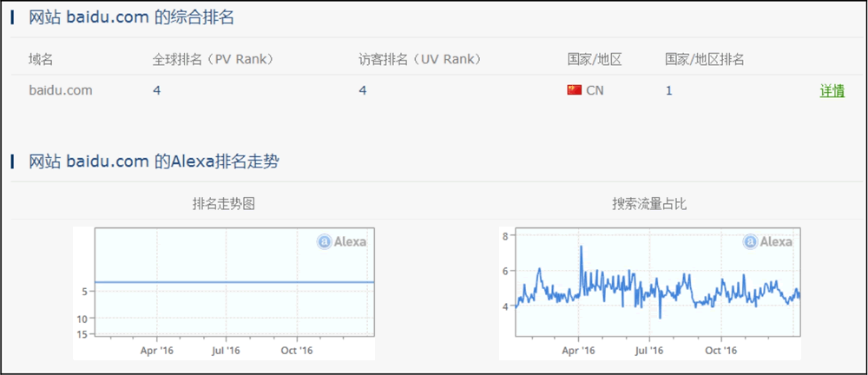Select the baidu.com domain cell
This screenshot has width=868, height=375.
pyautogui.click(x=61, y=89)
